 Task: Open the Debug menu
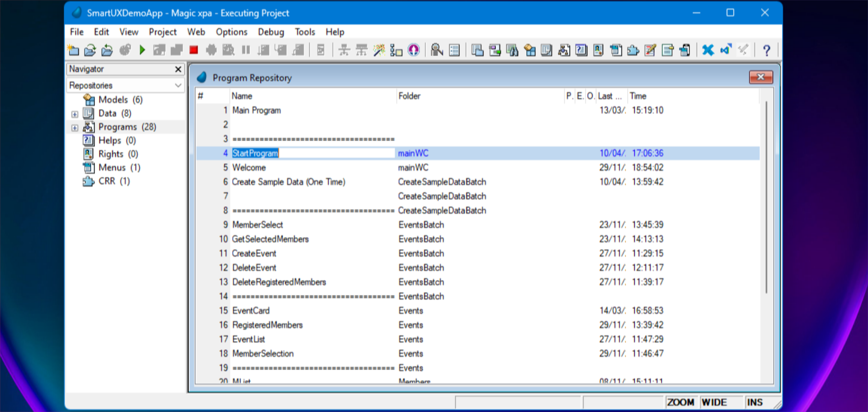pyautogui.click(x=271, y=32)
